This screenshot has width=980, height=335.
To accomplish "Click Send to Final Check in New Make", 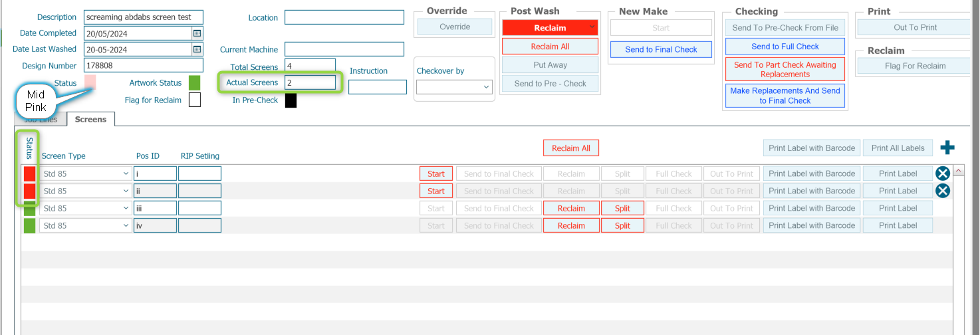I will click(661, 49).
